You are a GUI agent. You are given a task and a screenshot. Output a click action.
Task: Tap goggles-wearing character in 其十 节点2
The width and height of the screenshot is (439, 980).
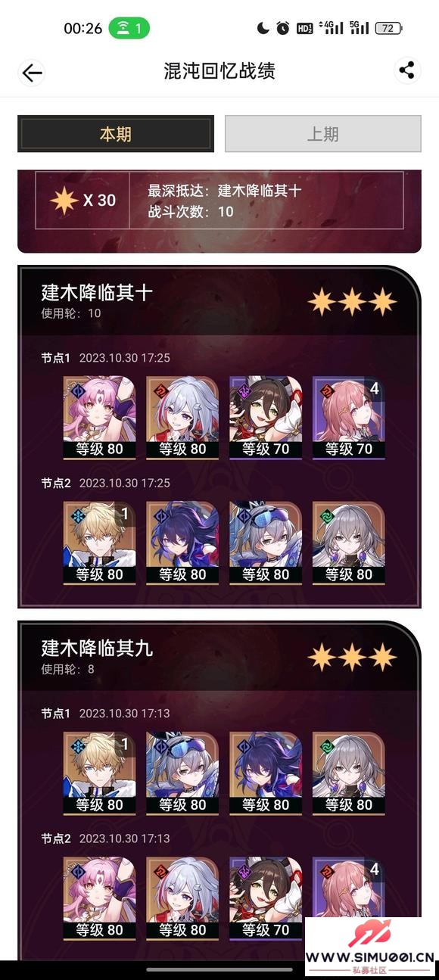266,542
